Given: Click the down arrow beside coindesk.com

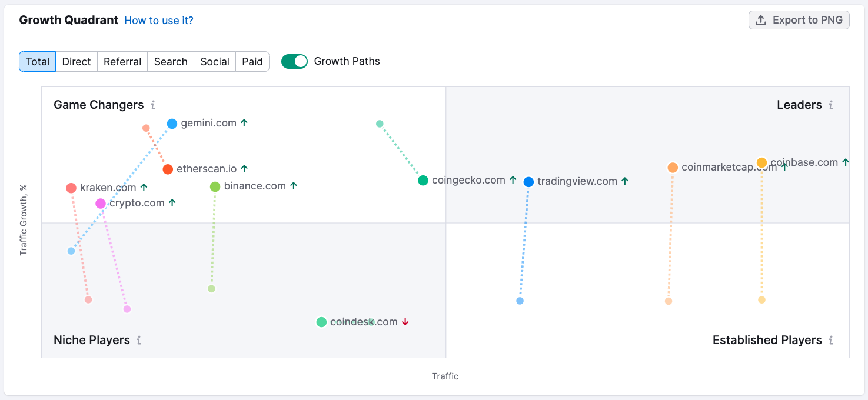Looking at the screenshot, I should (x=405, y=322).
